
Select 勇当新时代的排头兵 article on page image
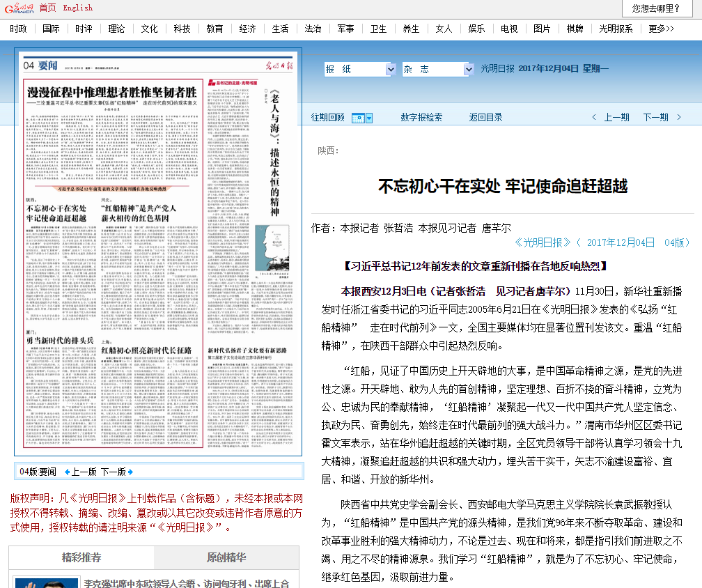(x=60, y=341)
